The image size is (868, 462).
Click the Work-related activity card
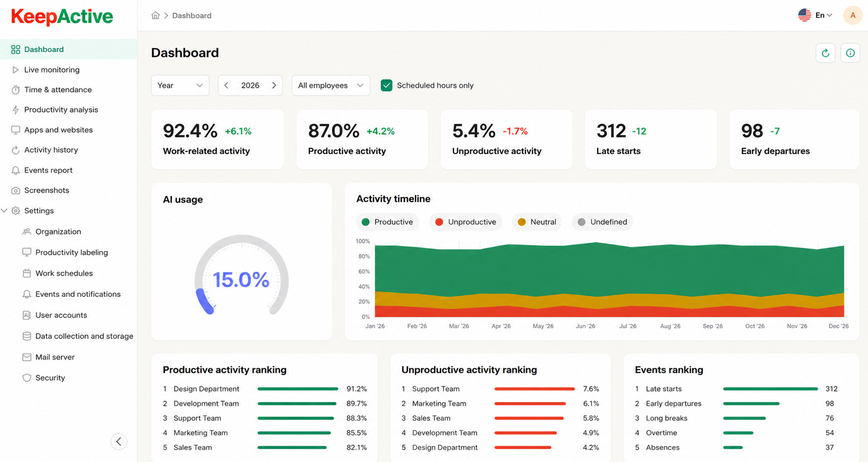[217, 139]
